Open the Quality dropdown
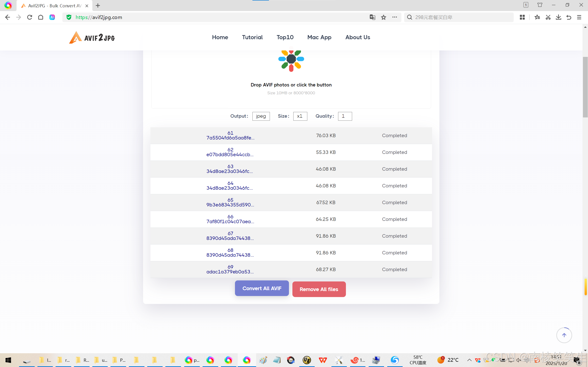 [345, 116]
